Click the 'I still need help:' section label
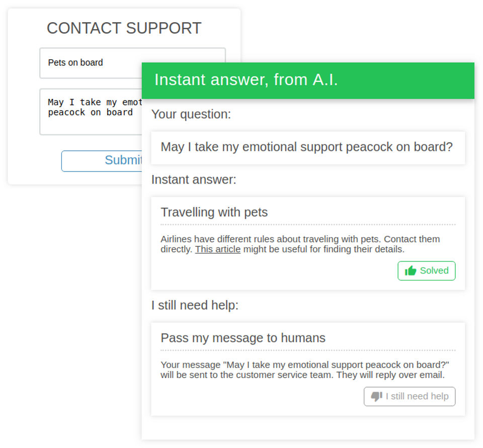Viewport: 483px width, 448px height. click(x=195, y=305)
